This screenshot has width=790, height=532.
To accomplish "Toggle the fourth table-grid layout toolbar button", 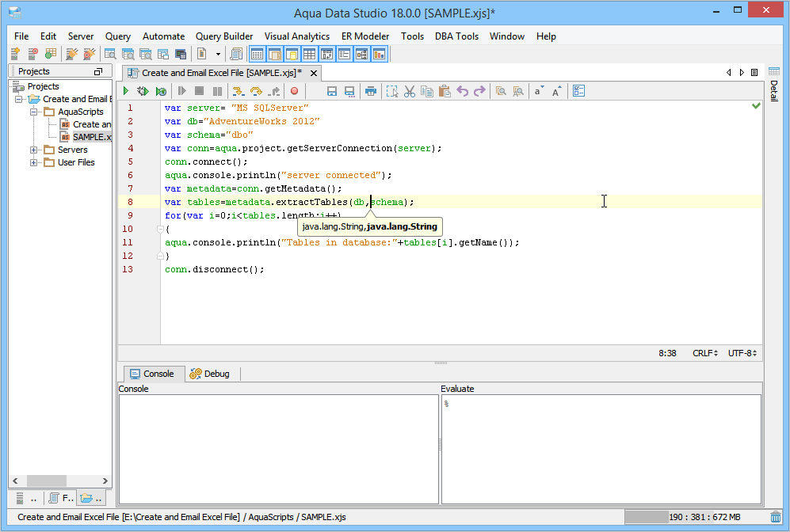I will (x=309, y=54).
